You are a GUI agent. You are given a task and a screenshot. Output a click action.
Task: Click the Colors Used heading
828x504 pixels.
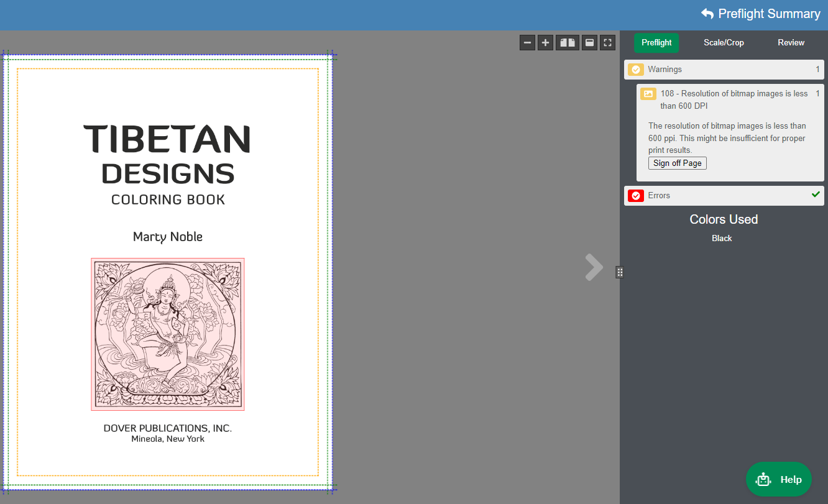pyautogui.click(x=724, y=219)
